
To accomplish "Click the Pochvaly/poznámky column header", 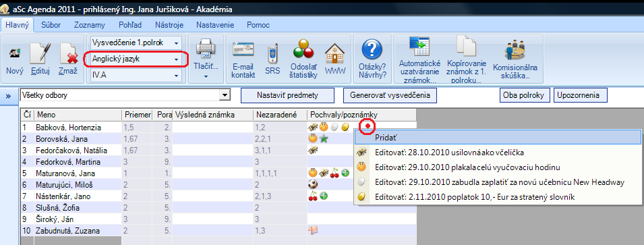I will pos(361,115).
